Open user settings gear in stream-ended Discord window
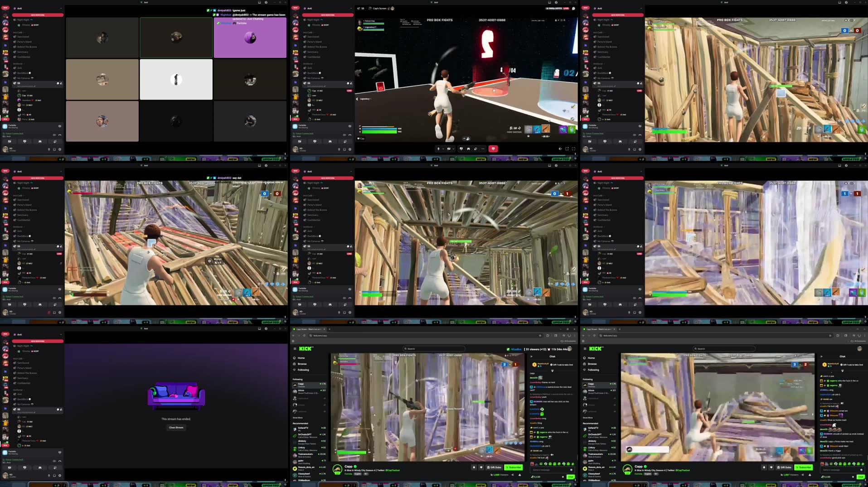The height and width of the screenshot is (487, 868). tap(60, 475)
